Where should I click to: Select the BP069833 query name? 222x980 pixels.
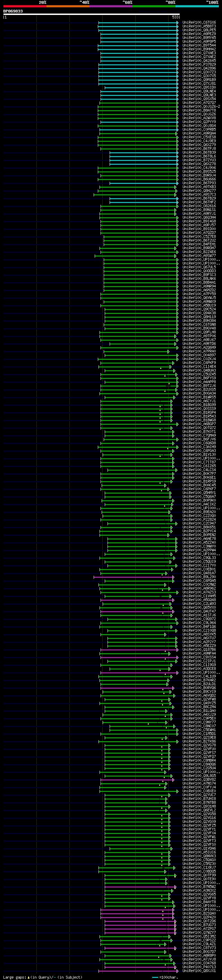click(13, 11)
